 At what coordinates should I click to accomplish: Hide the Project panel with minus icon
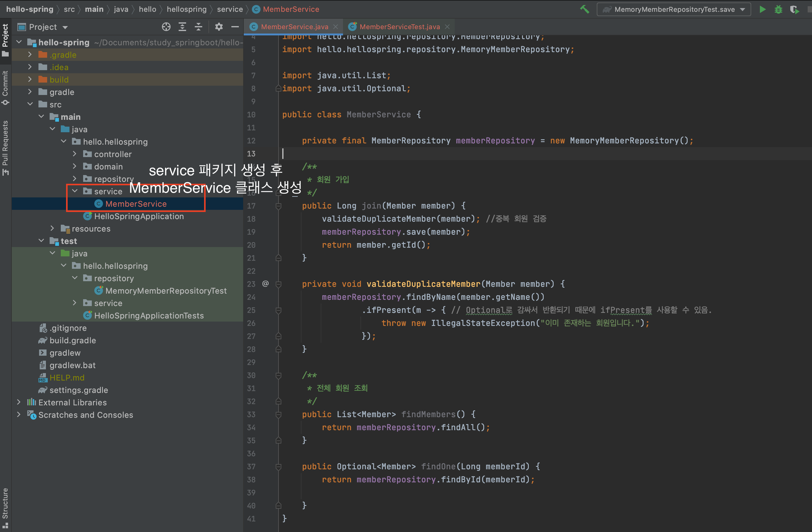point(235,27)
